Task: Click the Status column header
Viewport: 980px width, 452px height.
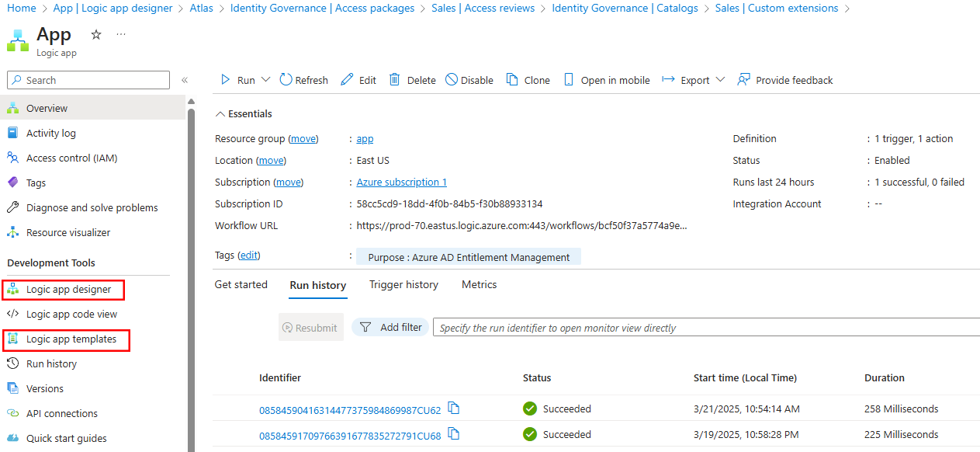Action: click(x=537, y=378)
